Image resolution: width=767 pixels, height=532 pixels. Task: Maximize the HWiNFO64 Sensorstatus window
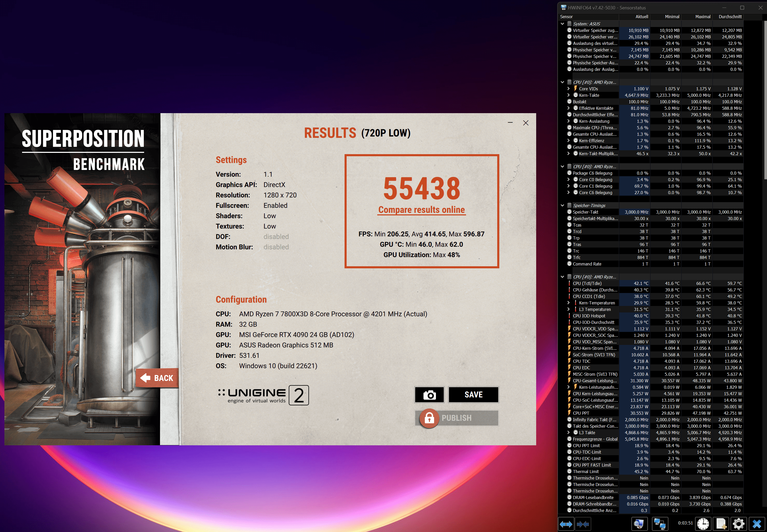[742, 7]
